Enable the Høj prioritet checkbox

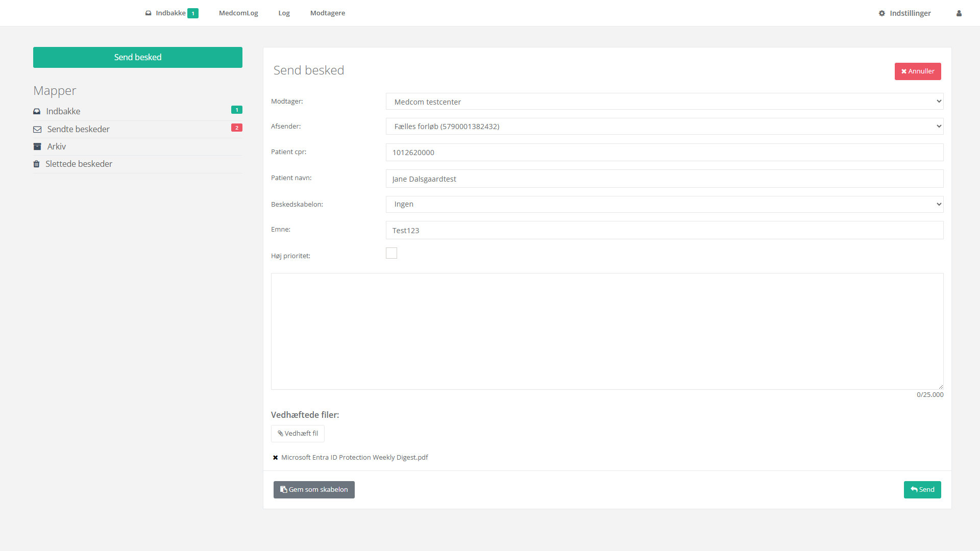[x=391, y=253]
